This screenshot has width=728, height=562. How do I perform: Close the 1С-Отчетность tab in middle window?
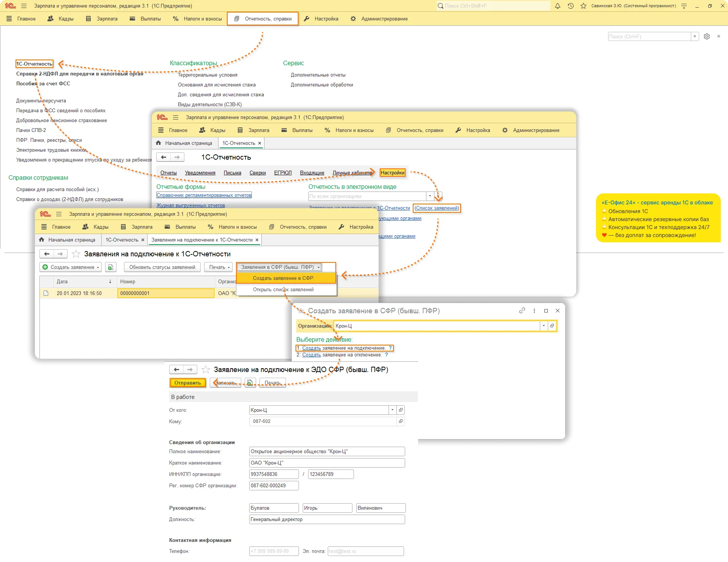click(259, 143)
